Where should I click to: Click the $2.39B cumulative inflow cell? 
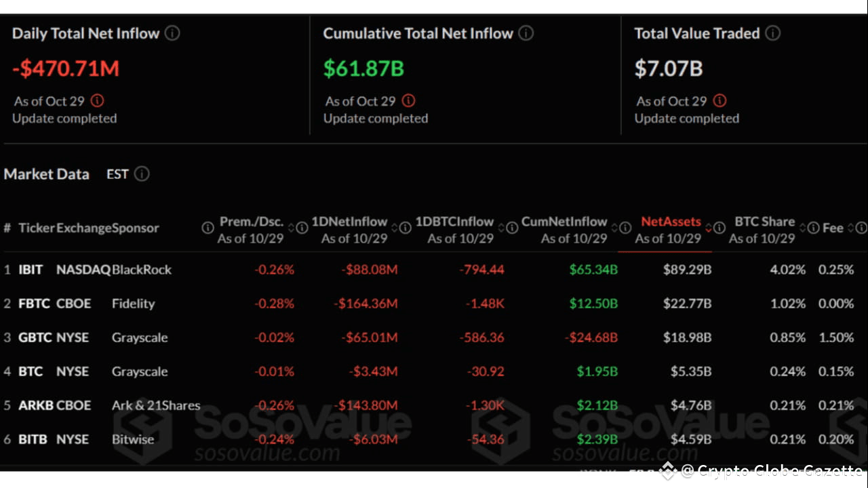coord(597,439)
